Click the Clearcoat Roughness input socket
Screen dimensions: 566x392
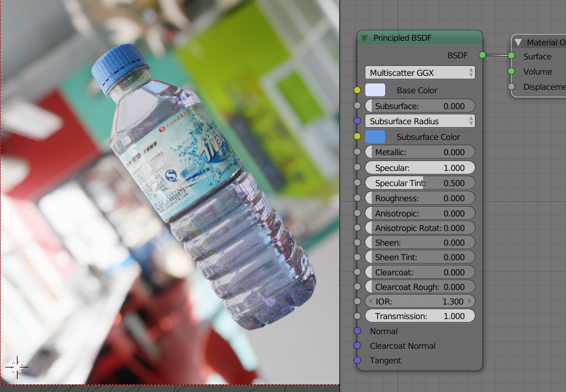point(357,286)
